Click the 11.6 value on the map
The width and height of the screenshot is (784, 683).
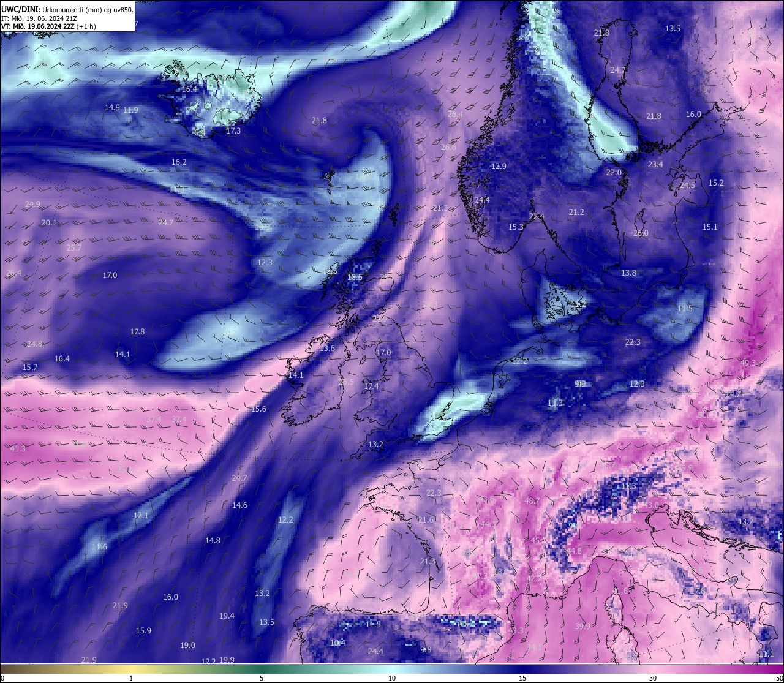[x=99, y=546]
